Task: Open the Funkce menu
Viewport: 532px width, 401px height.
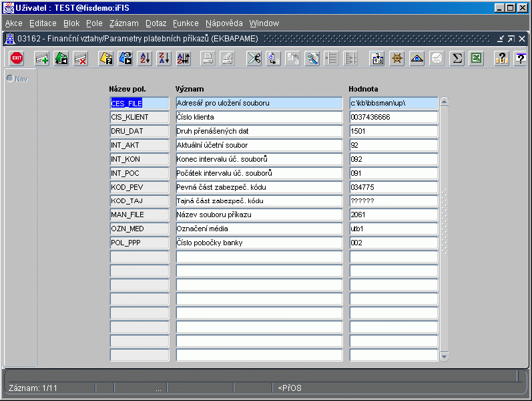Action: (x=186, y=23)
